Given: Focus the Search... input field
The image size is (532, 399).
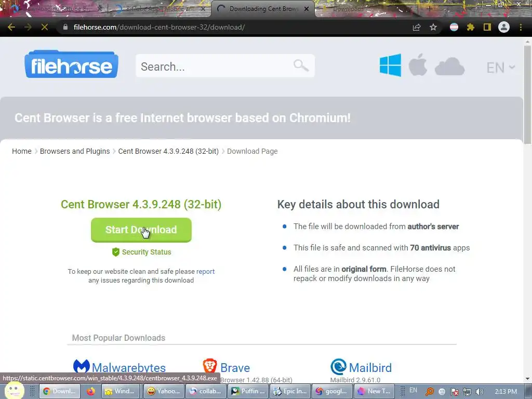Looking at the screenshot, I should click(x=214, y=66).
